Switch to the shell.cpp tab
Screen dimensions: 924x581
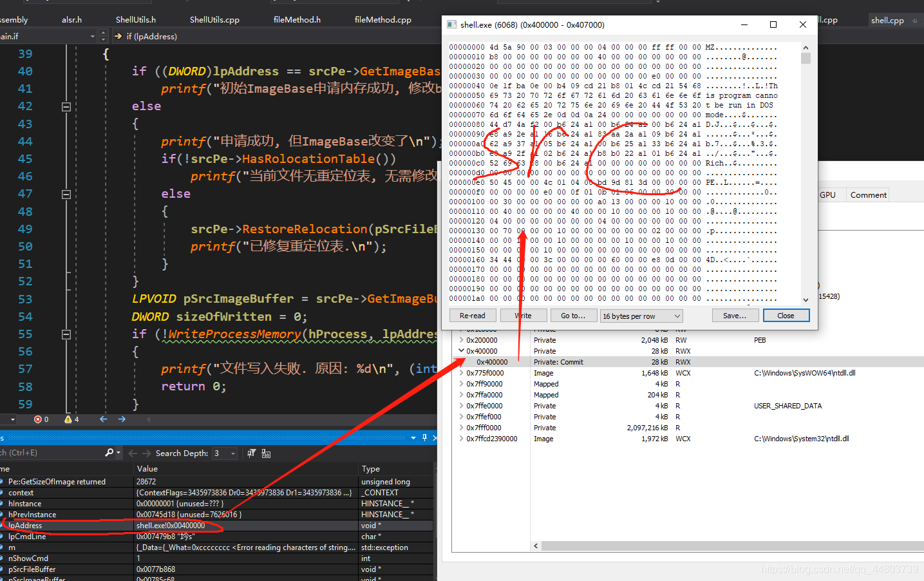[887, 21]
